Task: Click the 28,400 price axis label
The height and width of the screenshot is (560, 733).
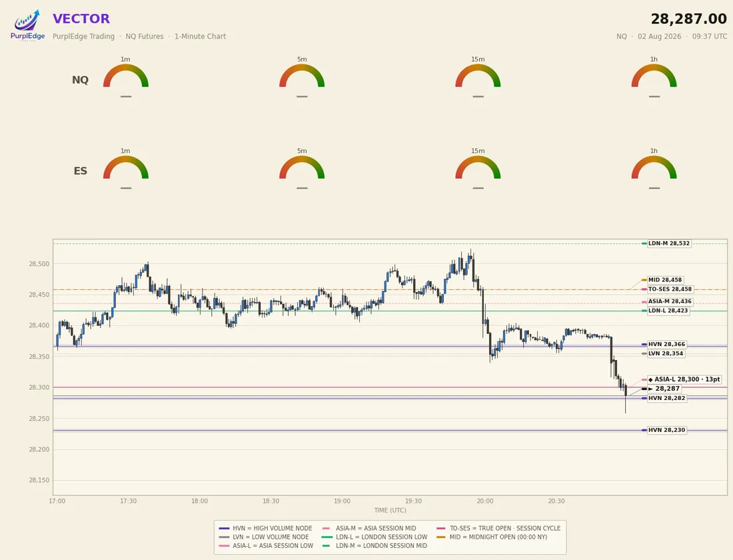Action: pos(39,325)
